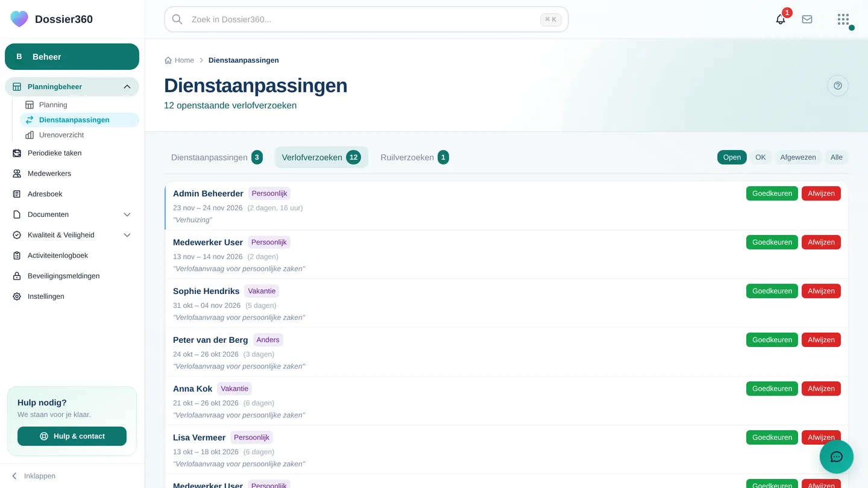Click the Beheer workspace button
The height and width of the screenshot is (488, 868).
click(72, 57)
